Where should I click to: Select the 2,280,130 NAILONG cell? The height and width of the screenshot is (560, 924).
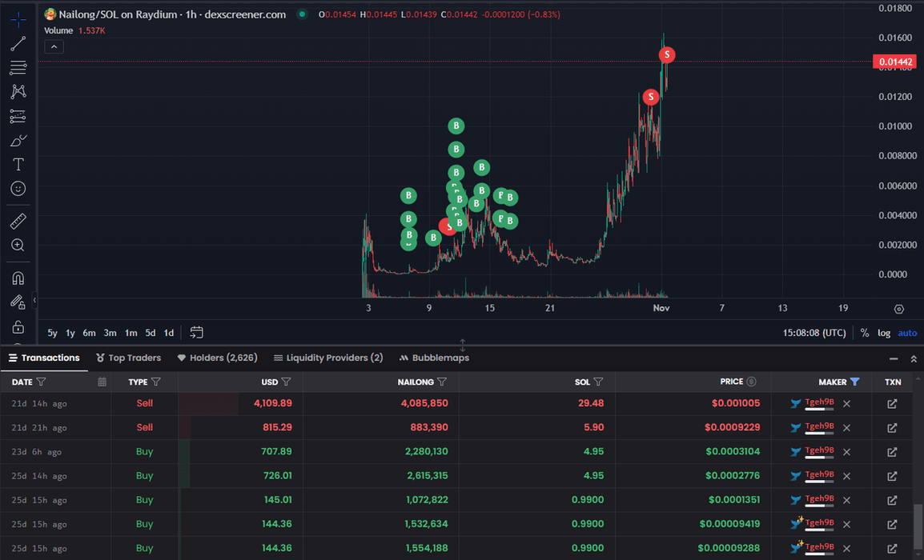pyautogui.click(x=426, y=452)
